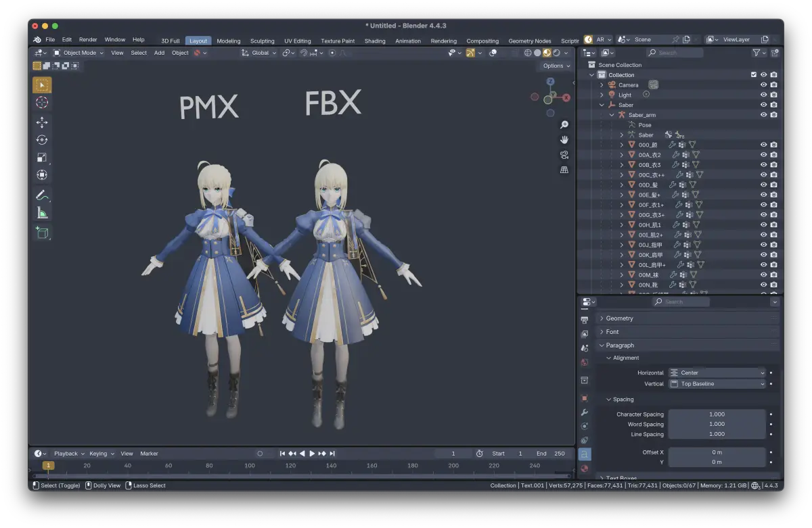Expand the Font panel
Screen dimensions: 812x528
687,332
